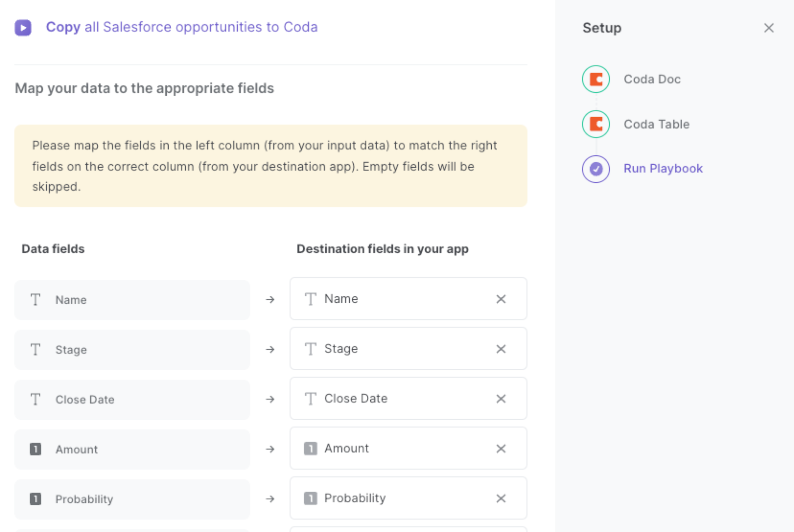Image resolution: width=794 pixels, height=532 pixels.
Task: Open the Close Date destination field selector
Action: pyautogui.click(x=408, y=399)
